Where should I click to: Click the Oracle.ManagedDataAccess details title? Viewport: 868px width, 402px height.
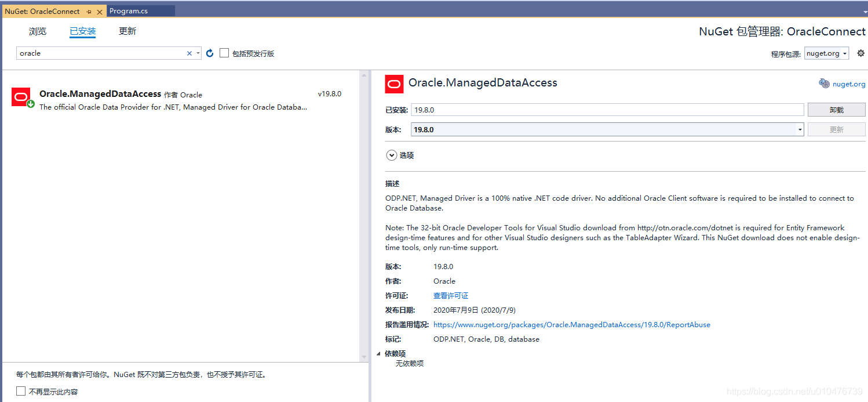coord(483,83)
